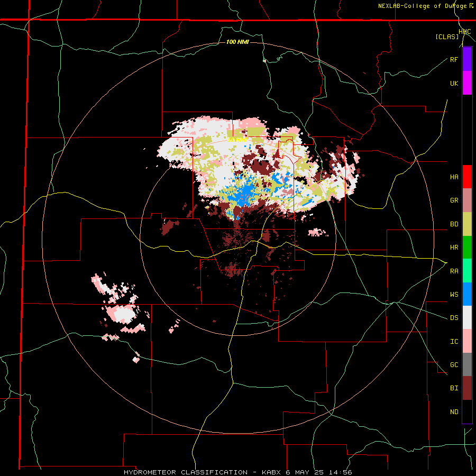The height and width of the screenshot is (476, 476).
Task: Click the UK legend label
Action: [454, 83]
